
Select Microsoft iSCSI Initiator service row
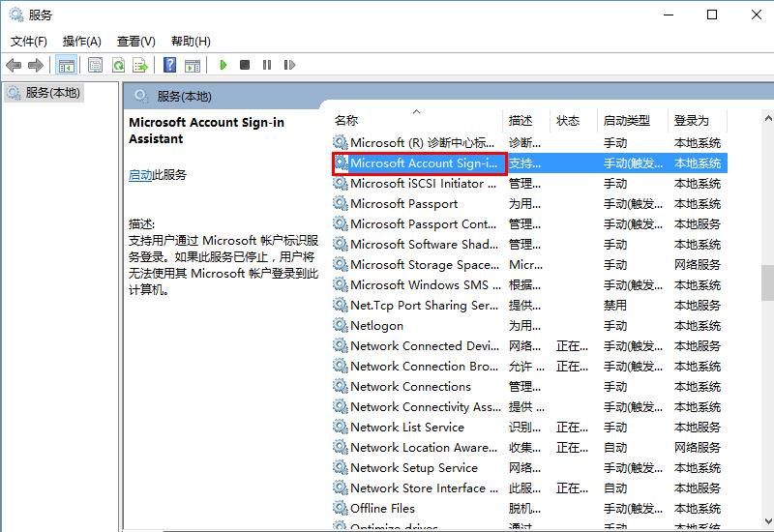[x=529, y=184]
